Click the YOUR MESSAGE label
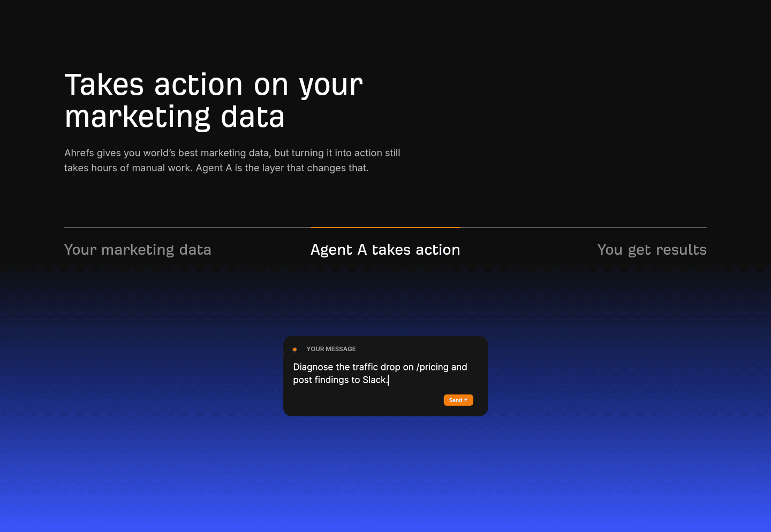771x532 pixels. coord(331,349)
